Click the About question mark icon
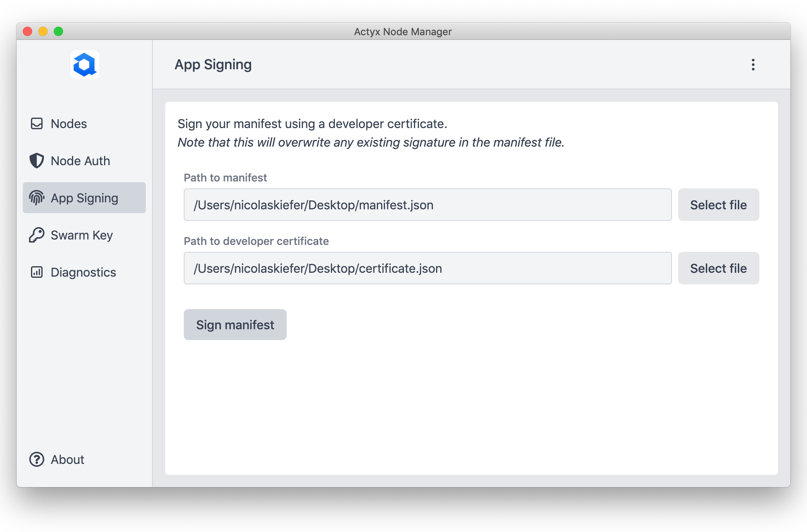807x532 pixels. pyautogui.click(x=37, y=459)
